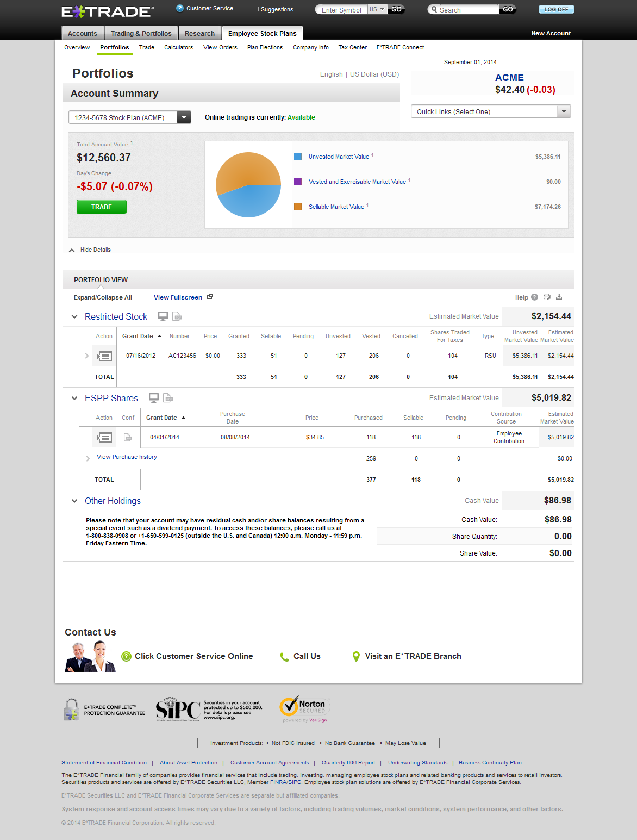Open the Company Info submenu item
Screen dimensions: 637x840
pyautogui.click(x=311, y=47)
